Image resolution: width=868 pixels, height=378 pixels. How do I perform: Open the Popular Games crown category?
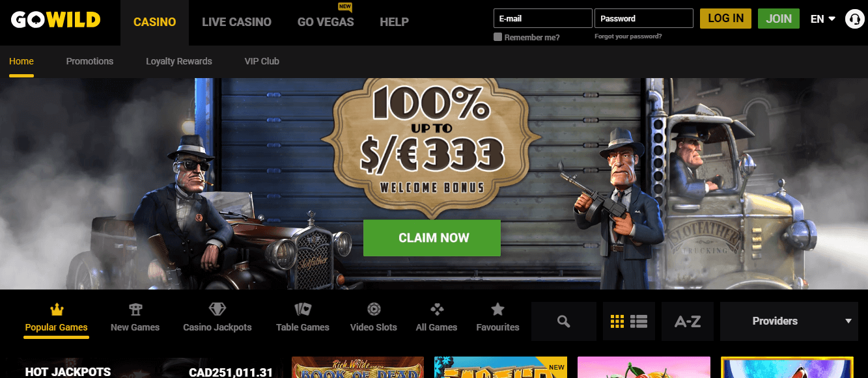click(x=57, y=319)
